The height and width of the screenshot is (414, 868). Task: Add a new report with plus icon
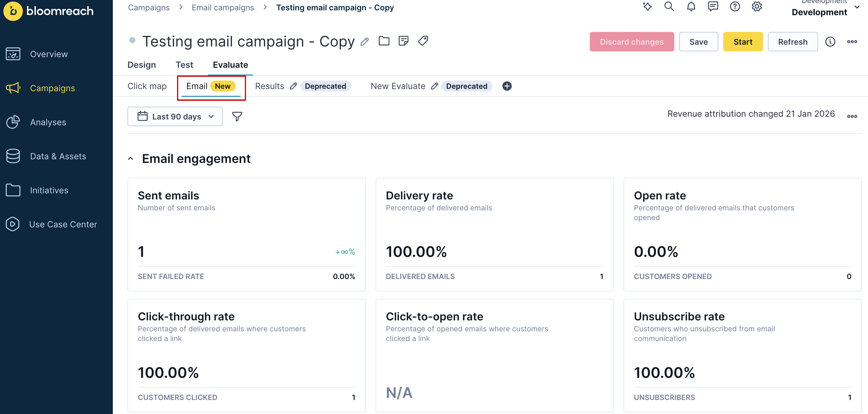507,86
